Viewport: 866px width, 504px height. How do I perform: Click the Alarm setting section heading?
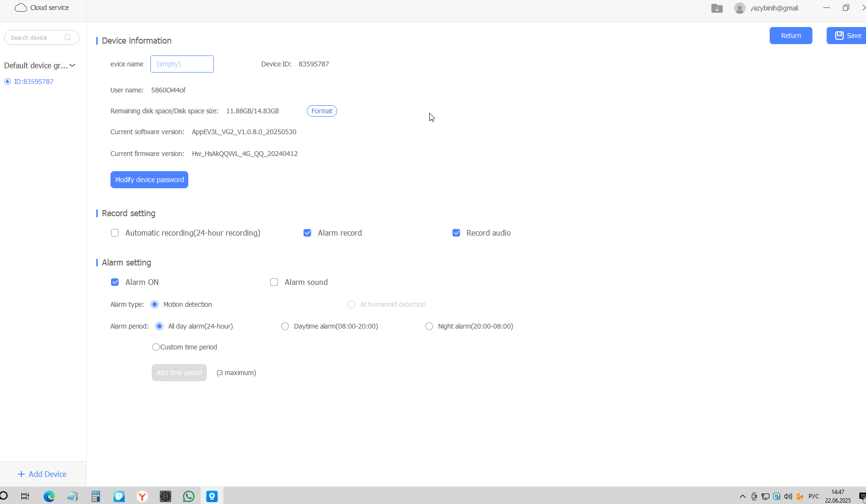[127, 263]
